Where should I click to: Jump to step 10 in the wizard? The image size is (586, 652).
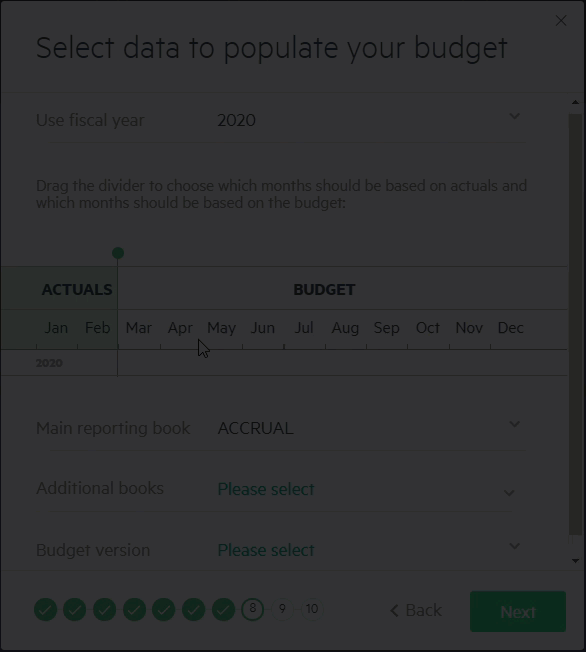tap(312, 609)
